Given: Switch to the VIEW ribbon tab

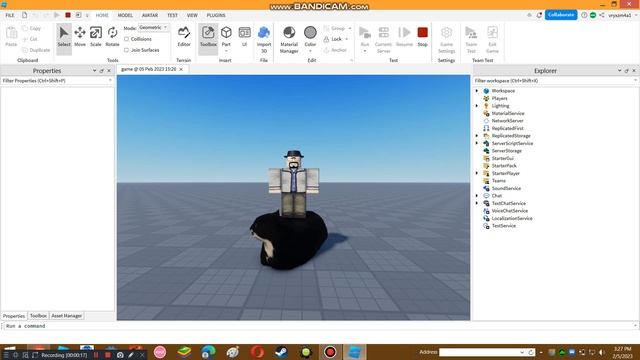Looking at the screenshot, I should [192, 15].
